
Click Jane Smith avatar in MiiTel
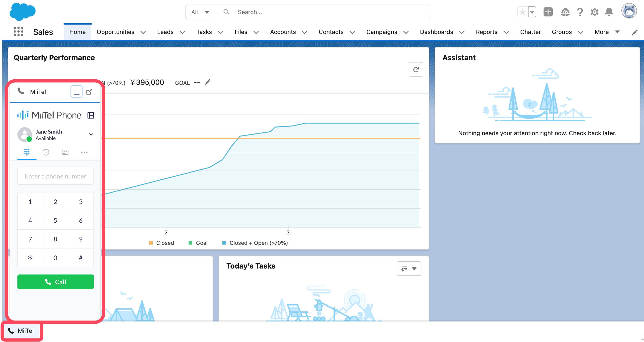click(24, 135)
